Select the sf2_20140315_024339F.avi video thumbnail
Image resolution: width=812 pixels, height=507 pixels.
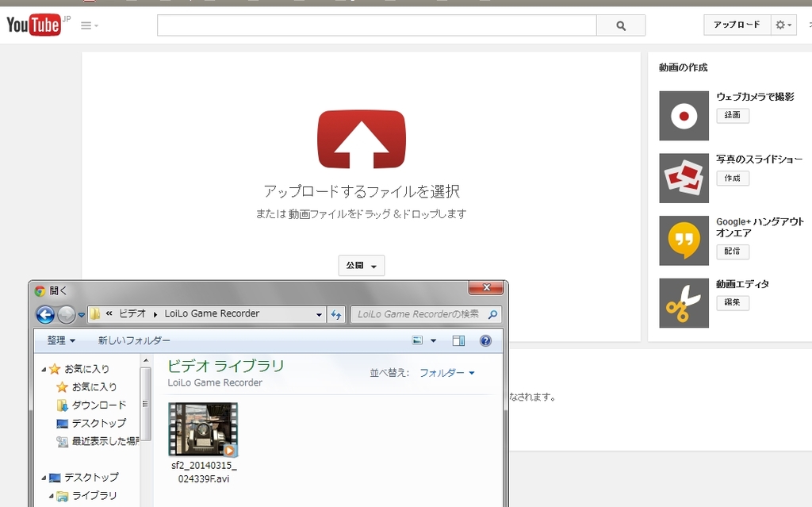(x=203, y=429)
